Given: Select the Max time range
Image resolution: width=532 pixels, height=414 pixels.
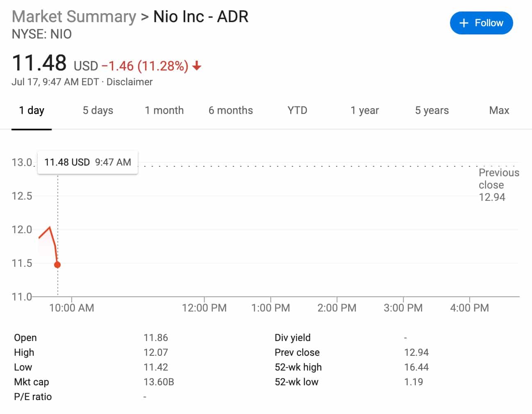Looking at the screenshot, I should point(499,110).
